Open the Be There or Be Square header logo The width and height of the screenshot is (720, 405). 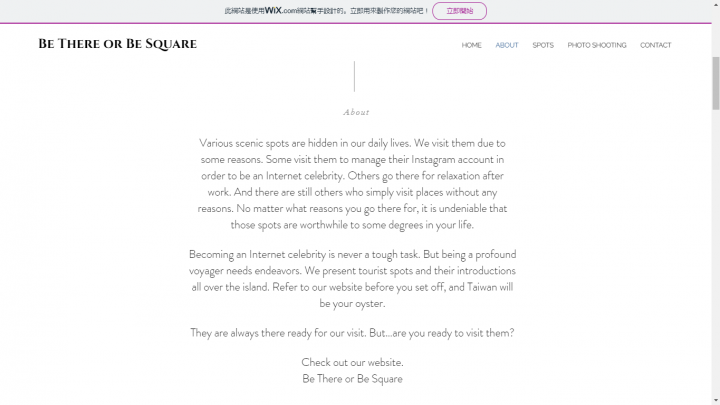(x=118, y=44)
